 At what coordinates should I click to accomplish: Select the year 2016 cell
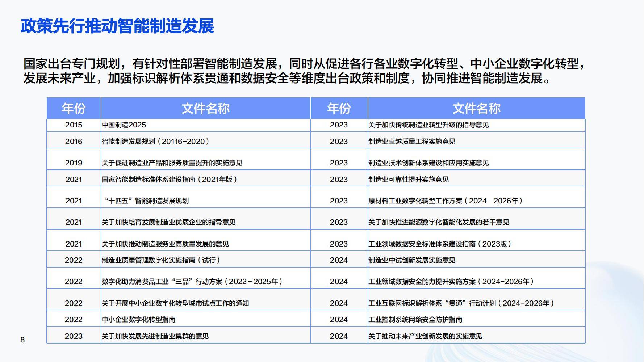point(74,140)
